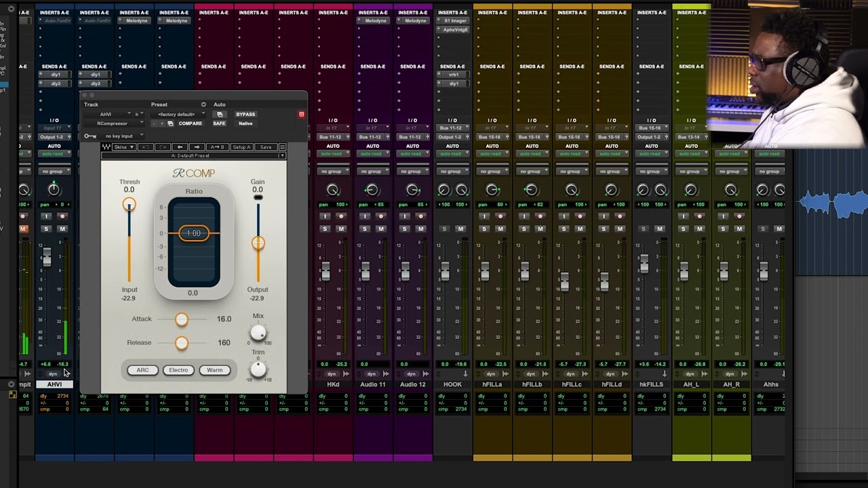
Task: Open the AHVI track selector dropdown
Action: pos(107,114)
